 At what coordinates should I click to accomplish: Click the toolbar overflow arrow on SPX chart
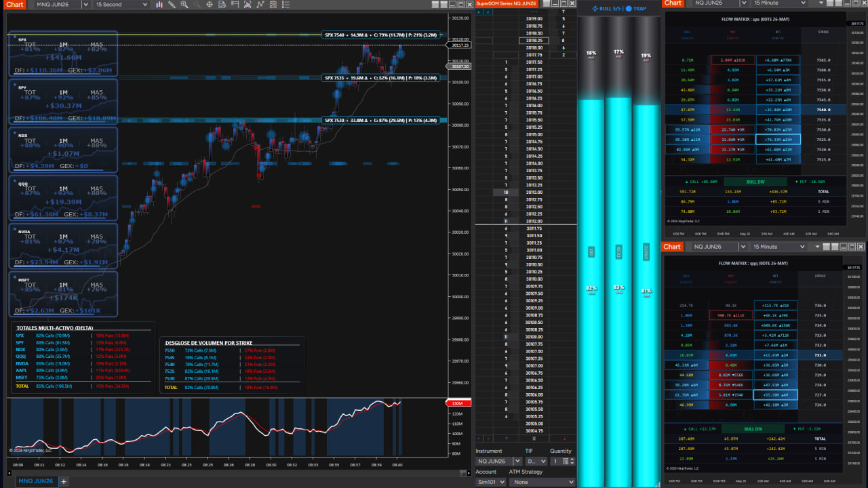[821, 3]
